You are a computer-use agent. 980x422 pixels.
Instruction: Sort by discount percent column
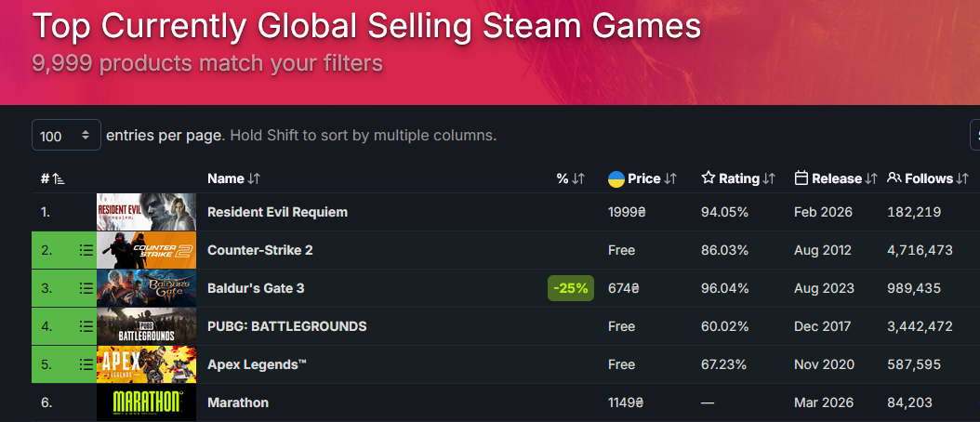pyautogui.click(x=570, y=178)
